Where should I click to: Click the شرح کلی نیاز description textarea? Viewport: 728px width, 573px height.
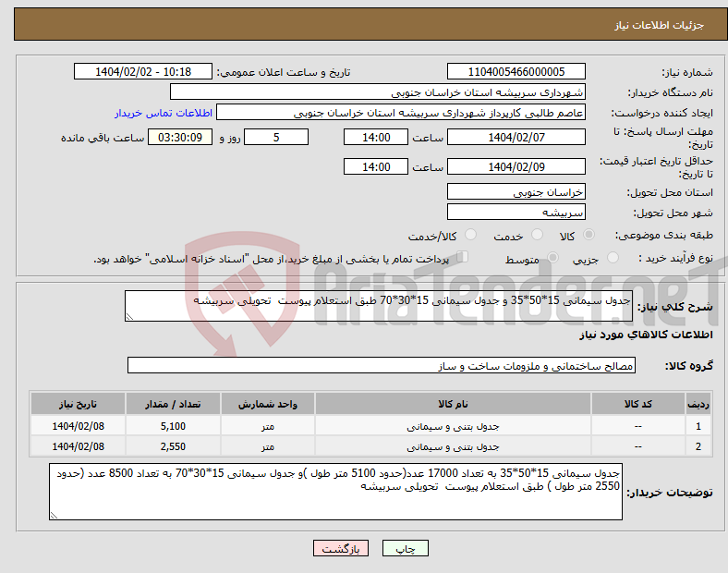pyautogui.click(x=379, y=306)
